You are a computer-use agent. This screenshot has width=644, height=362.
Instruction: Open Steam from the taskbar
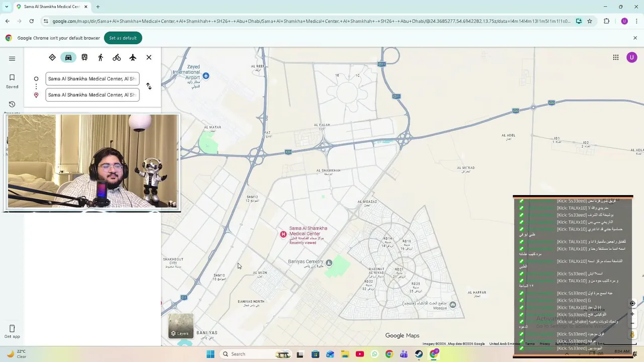tap(419, 354)
